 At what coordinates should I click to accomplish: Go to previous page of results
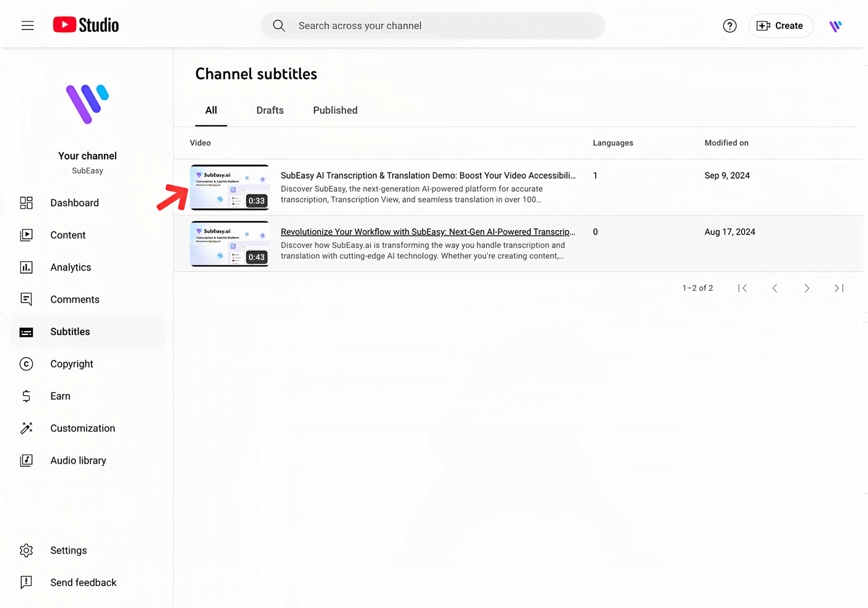775,288
